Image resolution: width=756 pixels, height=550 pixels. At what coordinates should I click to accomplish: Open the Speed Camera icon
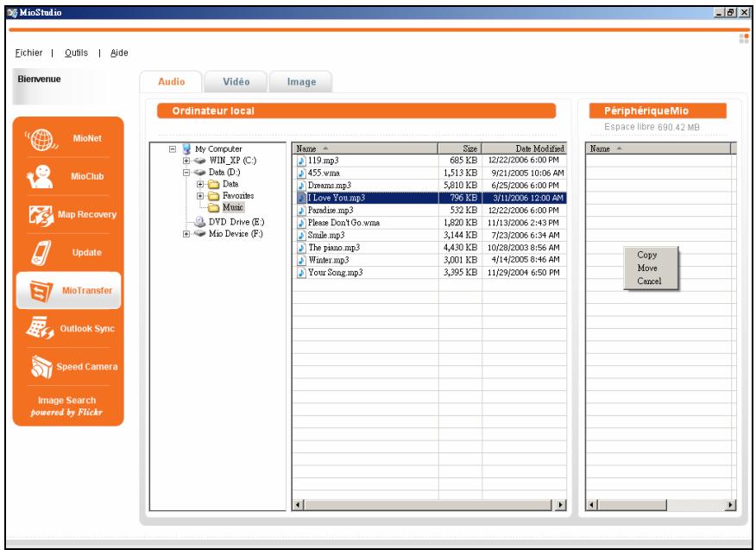[x=41, y=367]
